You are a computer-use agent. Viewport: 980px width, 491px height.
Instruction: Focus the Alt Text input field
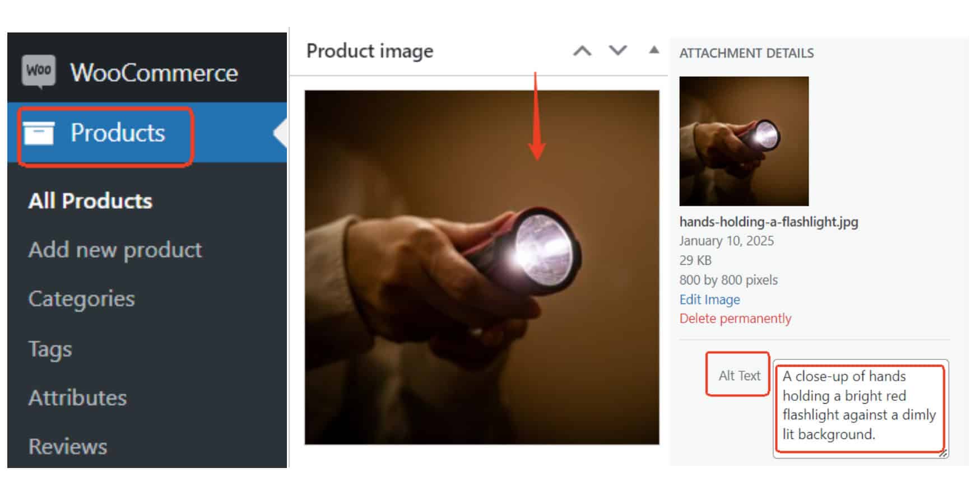[860, 407]
